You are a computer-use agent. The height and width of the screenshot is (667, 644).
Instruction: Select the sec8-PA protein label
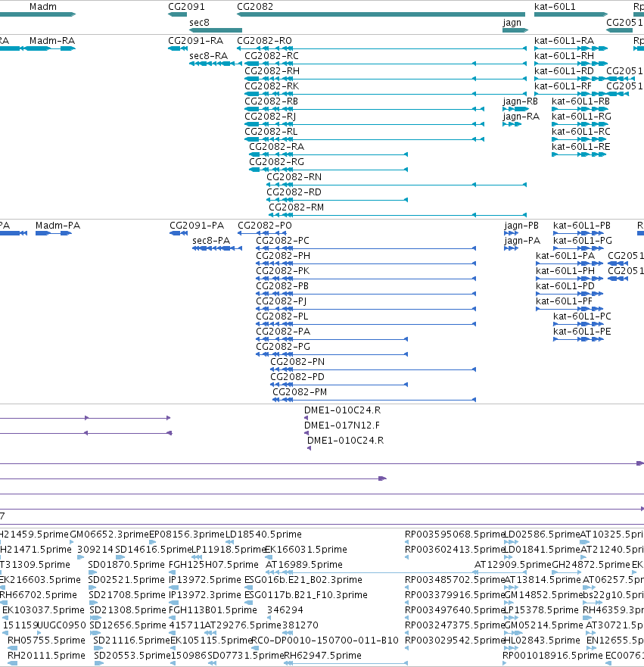point(211,241)
